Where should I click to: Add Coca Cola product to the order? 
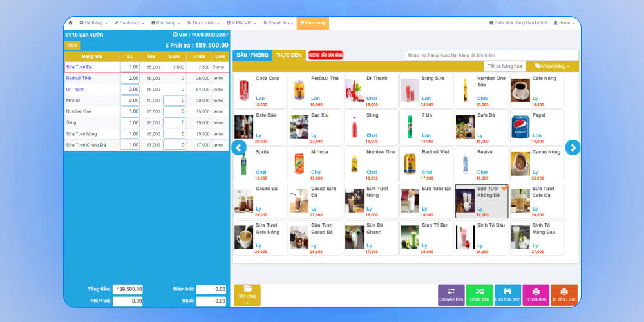pyautogui.click(x=261, y=91)
